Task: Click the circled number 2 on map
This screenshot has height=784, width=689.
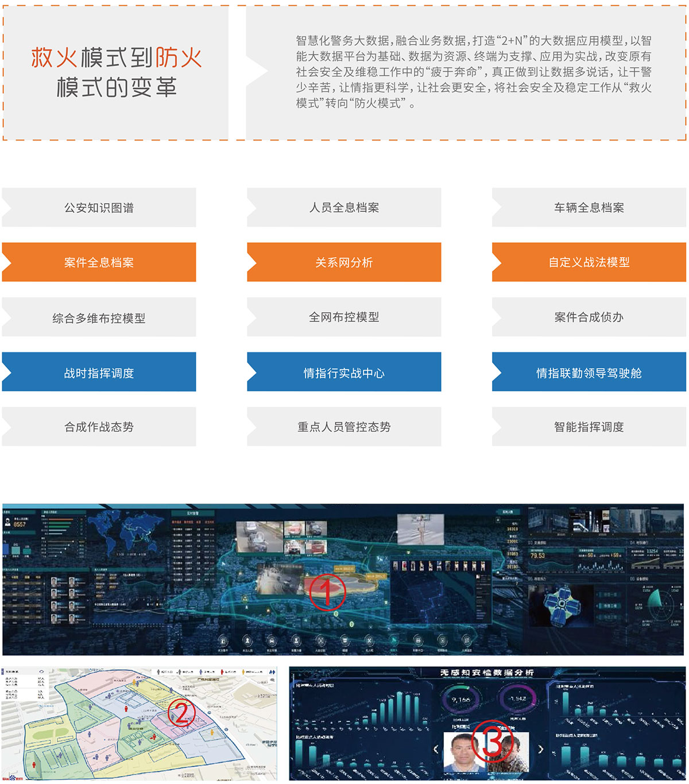Action: [x=181, y=713]
